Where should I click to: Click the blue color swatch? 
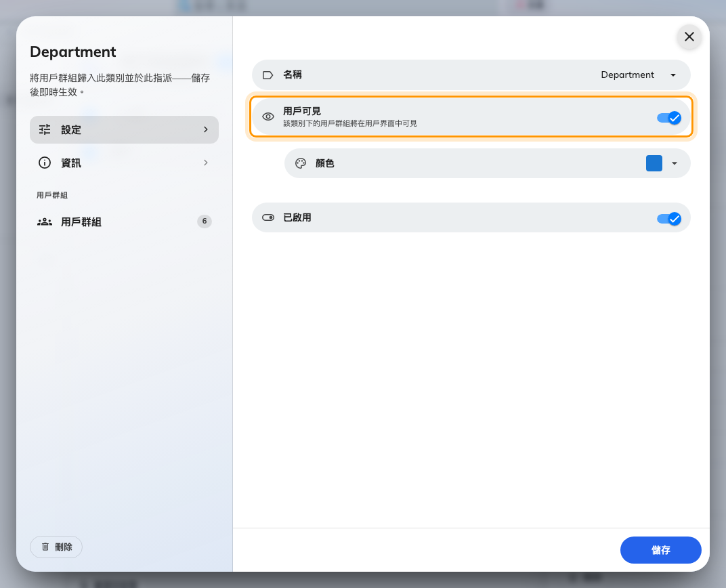(x=654, y=163)
